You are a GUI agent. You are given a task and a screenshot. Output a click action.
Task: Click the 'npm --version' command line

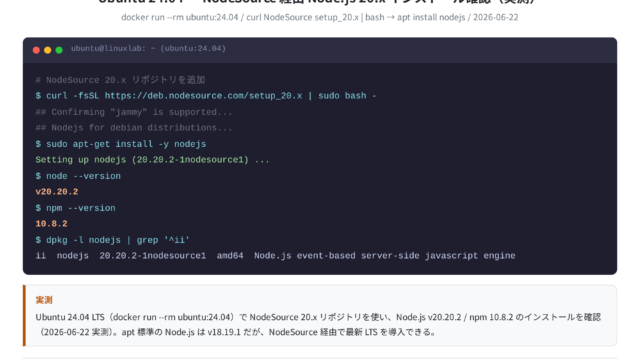point(76,208)
